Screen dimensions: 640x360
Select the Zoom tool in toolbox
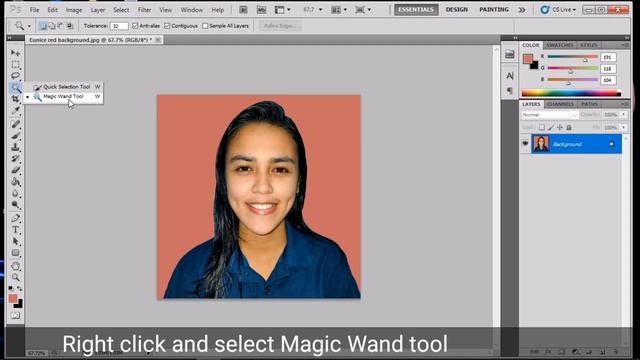coord(16,278)
